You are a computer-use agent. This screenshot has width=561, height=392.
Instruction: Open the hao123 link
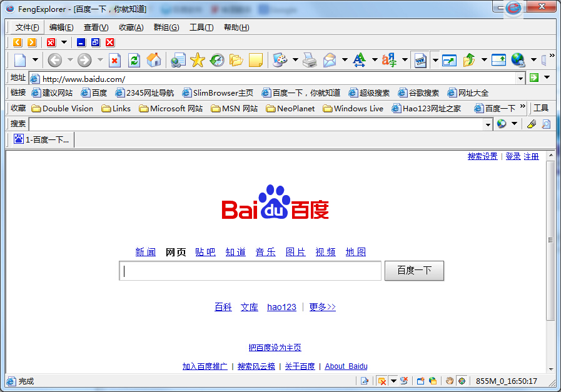point(281,307)
